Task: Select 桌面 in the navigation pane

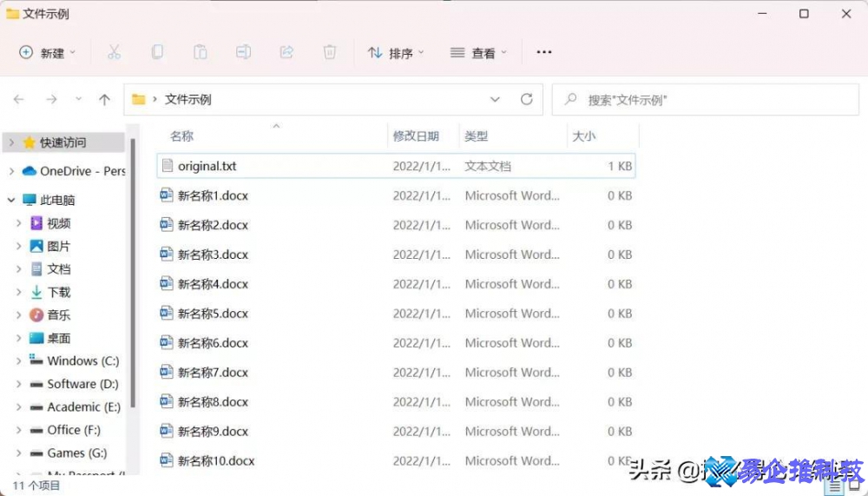Action: [59, 338]
